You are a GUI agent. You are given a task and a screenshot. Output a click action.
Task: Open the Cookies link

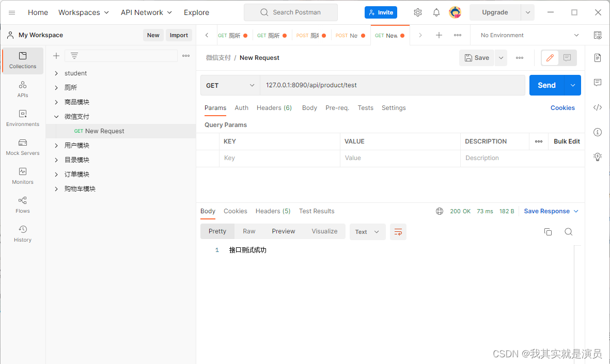click(x=562, y=108)
